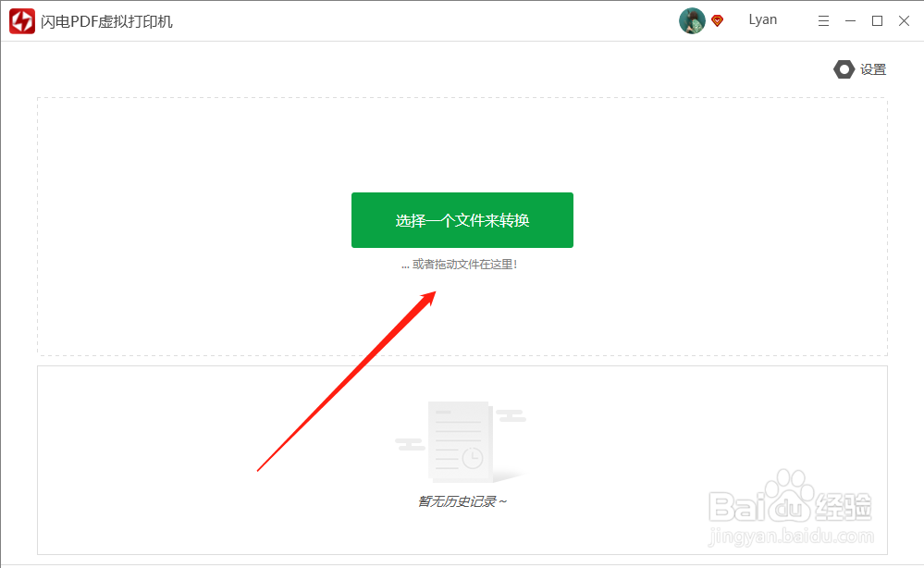
Task: Open settings via the gear icon
Action: [x=844, y=68]
